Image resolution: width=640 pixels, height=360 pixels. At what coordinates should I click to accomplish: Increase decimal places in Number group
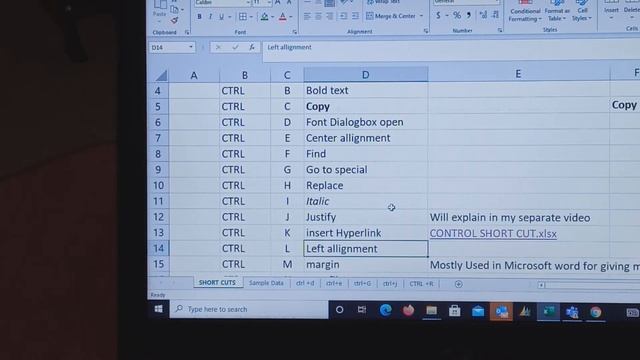coord(483,15)
